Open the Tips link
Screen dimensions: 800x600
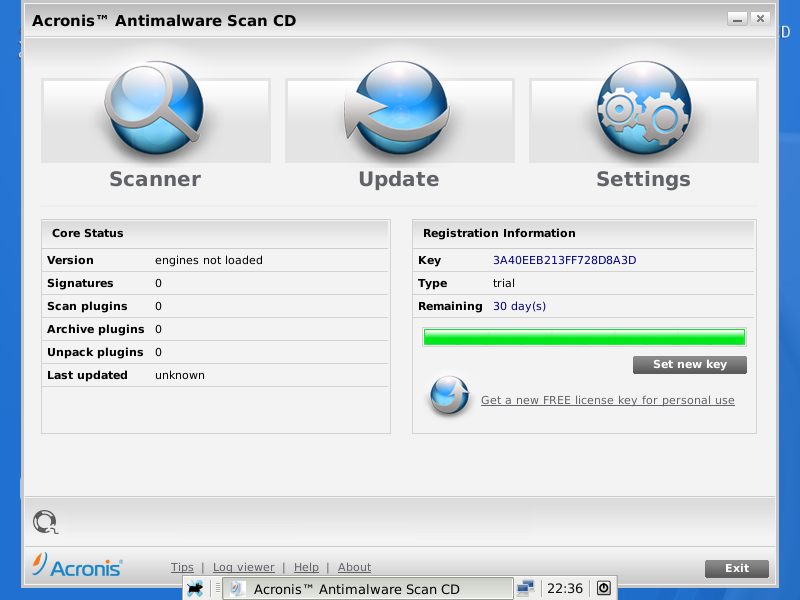tap(182, 567)
